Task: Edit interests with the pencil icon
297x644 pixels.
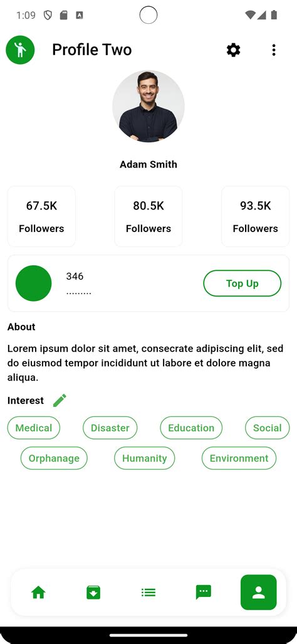Action: pyautogui.click(x=60, y=401)
